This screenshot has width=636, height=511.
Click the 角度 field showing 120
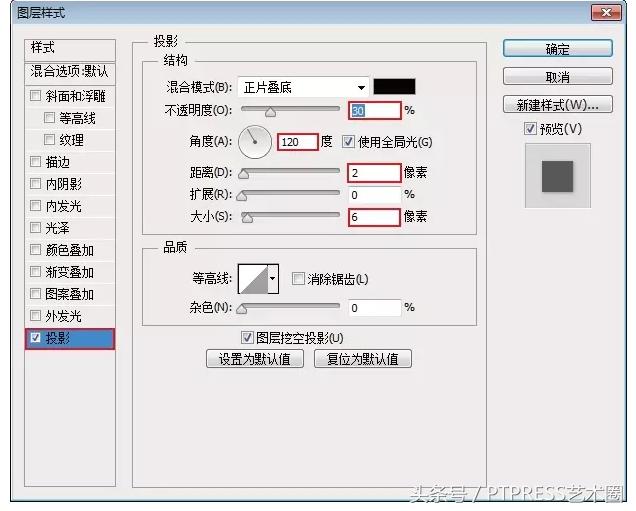pos(297,142)
